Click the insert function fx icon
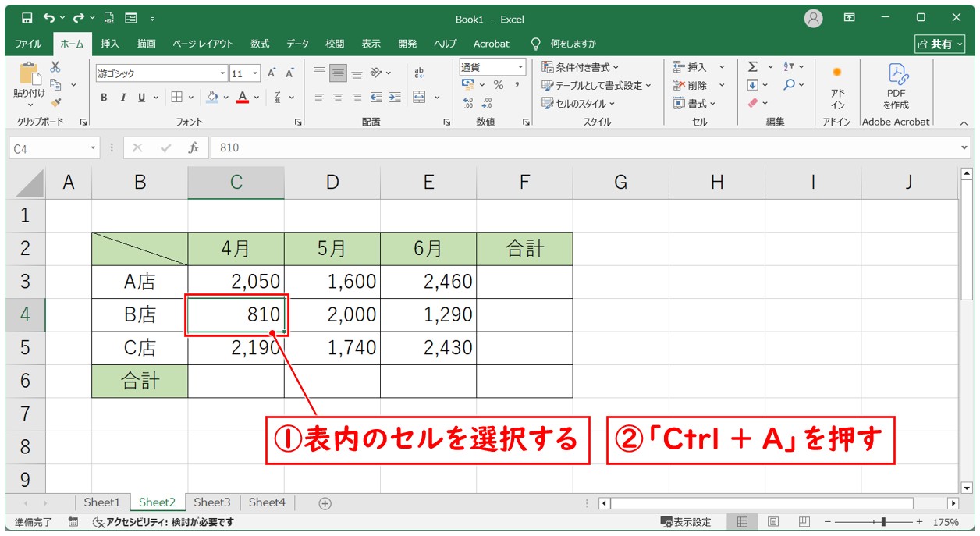 pos(193,148)
